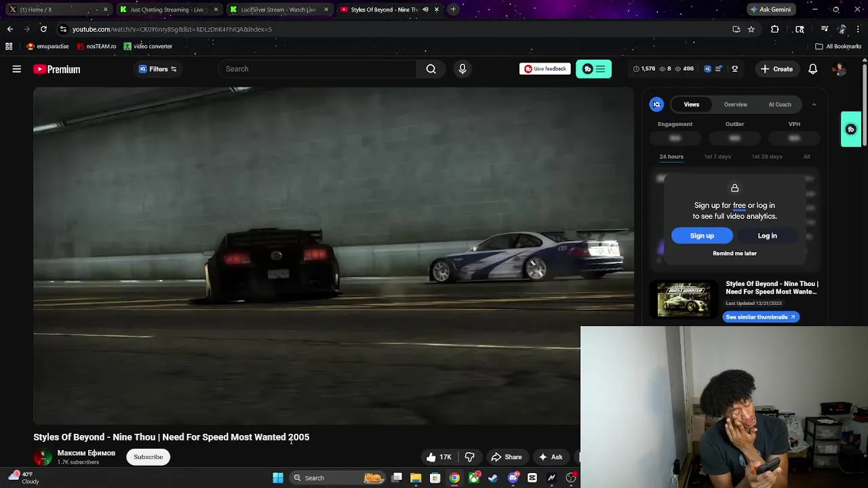Open Discord from the taskbar

pyautogui.click(x=513, y=478)
